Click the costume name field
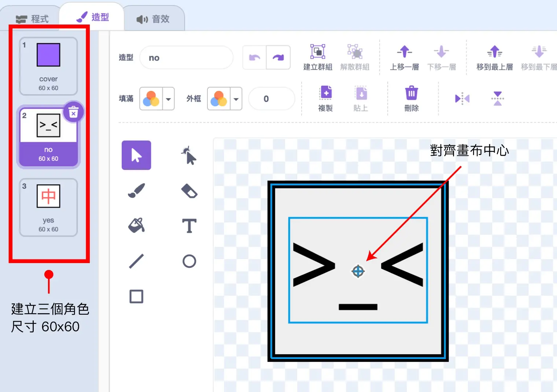The width and height of the screenshot is (557, 392). pyautogui.click(x=186, y=58)
